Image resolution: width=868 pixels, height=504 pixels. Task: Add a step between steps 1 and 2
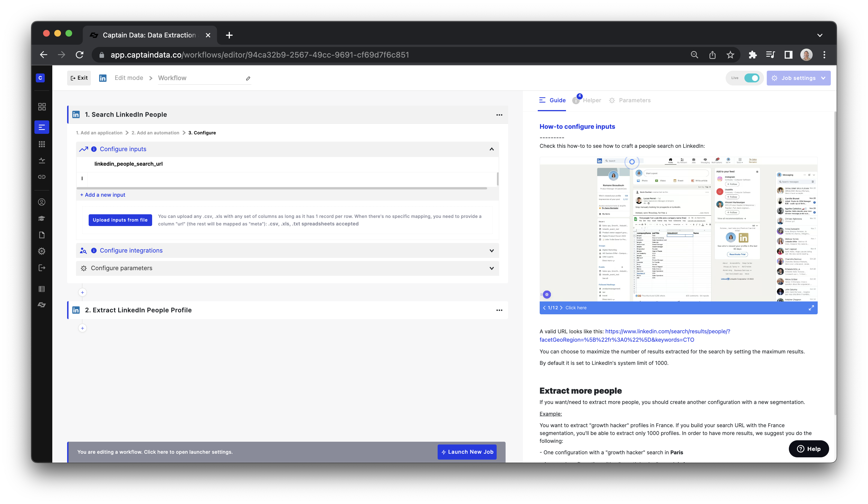tap(82, 293)
